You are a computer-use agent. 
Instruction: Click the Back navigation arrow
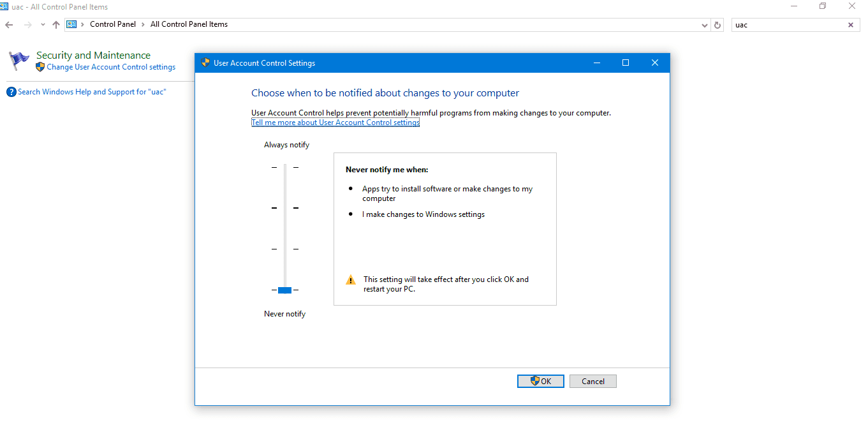[9, 25]
